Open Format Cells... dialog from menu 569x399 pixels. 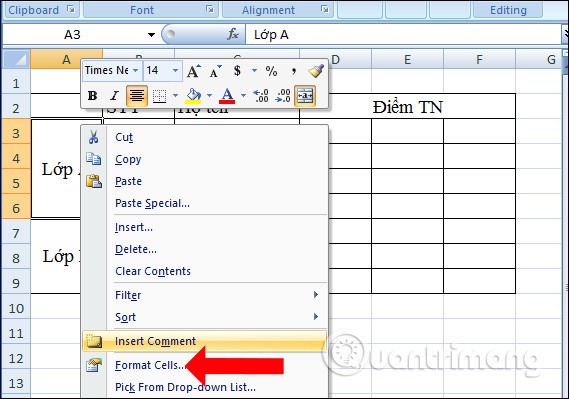150,365
